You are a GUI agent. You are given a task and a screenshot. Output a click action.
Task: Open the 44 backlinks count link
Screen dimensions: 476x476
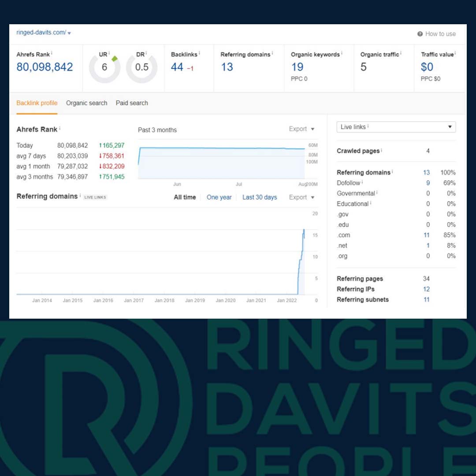[x=177, y=67]
